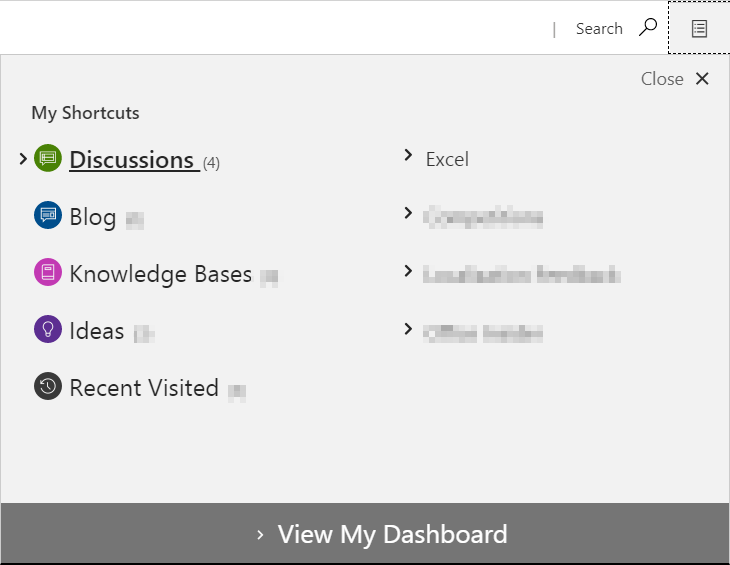
Task: Expand the third blurred community chevron
Action: point(408,271)
